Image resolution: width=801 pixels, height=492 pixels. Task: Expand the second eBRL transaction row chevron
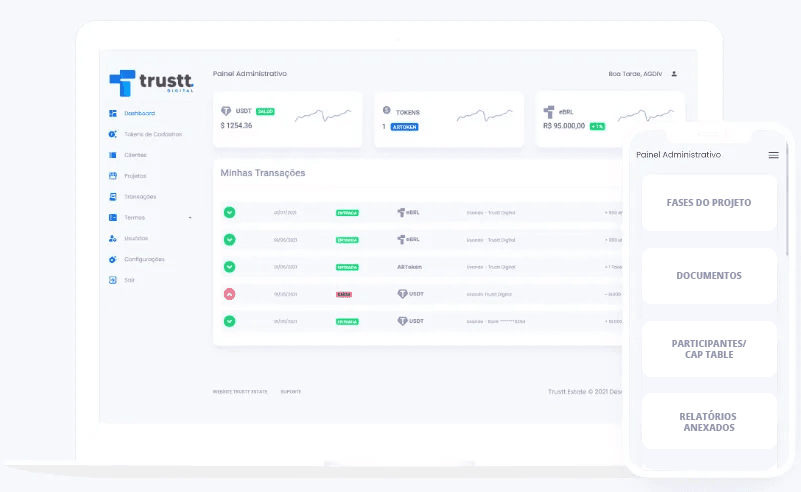[x=229, y=240]
